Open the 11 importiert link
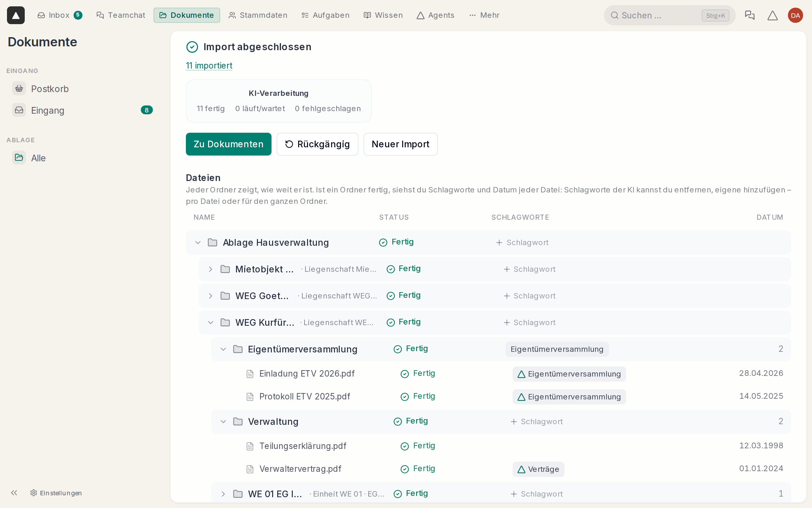Image resolution: width=812 pixels, height=508 pixels. [x=209, y=65]
